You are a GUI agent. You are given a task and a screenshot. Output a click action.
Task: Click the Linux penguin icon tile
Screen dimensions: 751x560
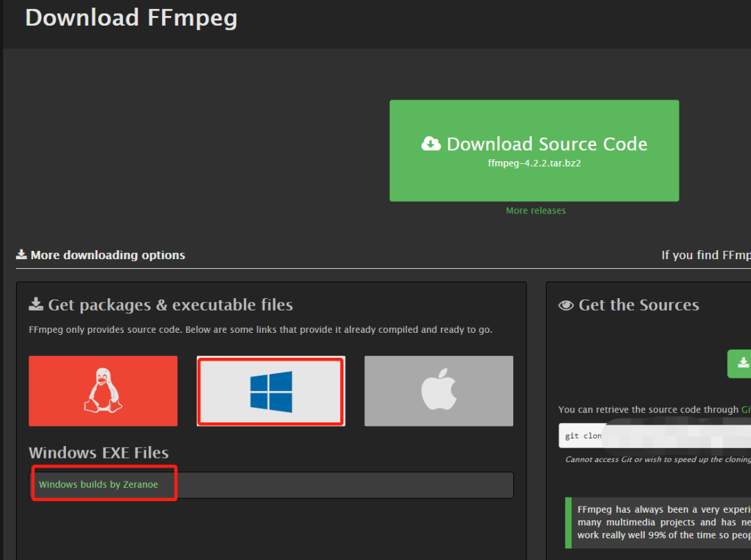pyautogui.click(x=103, y=391)
